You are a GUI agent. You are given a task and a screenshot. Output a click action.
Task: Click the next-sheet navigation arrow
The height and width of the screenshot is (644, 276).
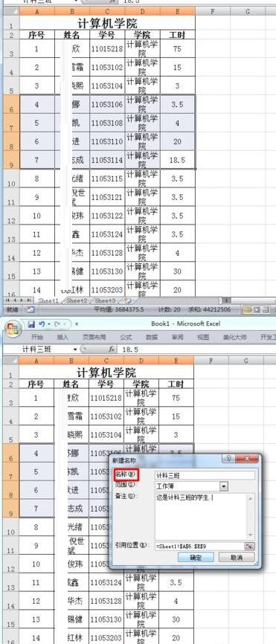click(22, 300)
